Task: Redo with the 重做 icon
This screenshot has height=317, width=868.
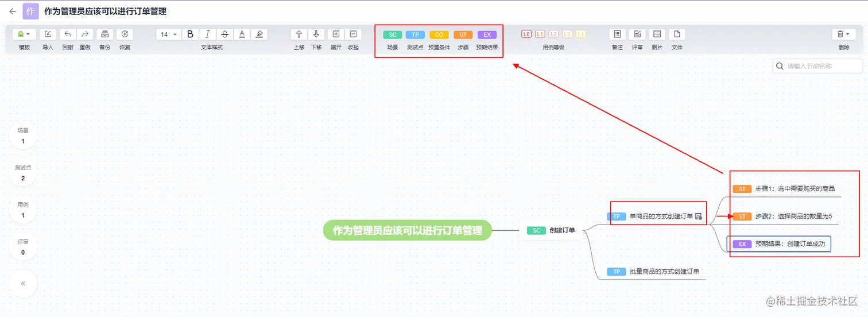Action: (x=84, y=34)
